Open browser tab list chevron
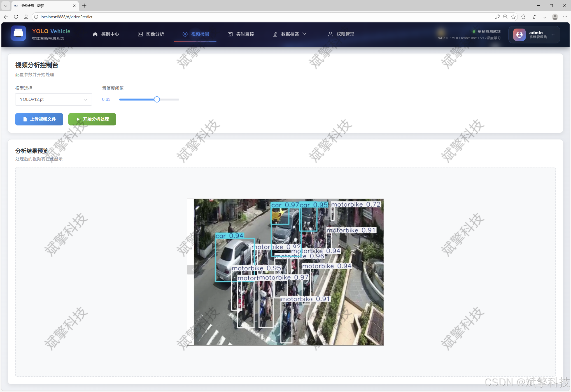This screenshot has height=392, width=571. pos(6,6)
